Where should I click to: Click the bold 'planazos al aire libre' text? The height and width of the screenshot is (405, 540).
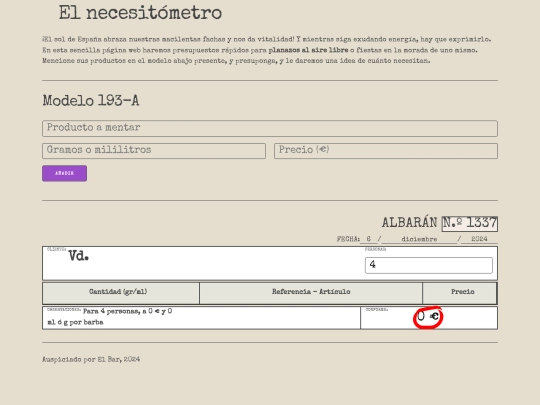click(308, 50)
